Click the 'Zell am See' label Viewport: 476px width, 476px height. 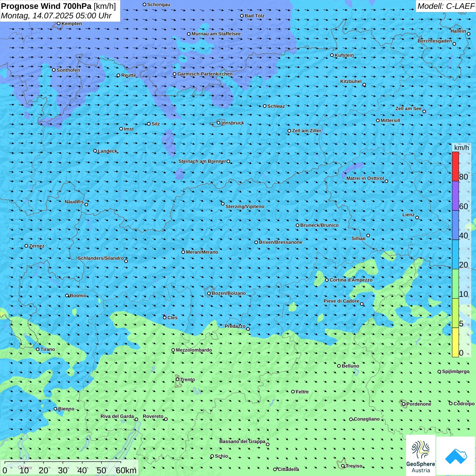[408, 108]
